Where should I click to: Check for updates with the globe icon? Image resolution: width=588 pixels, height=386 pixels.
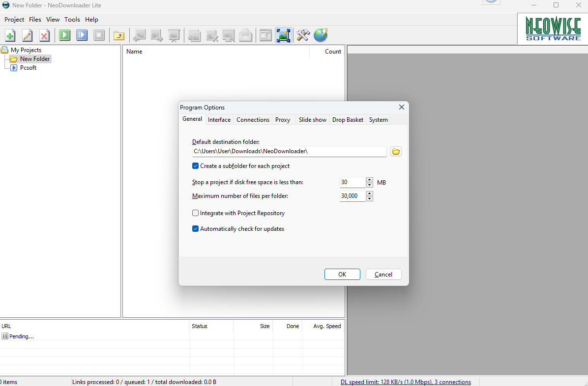coord(320,35)
